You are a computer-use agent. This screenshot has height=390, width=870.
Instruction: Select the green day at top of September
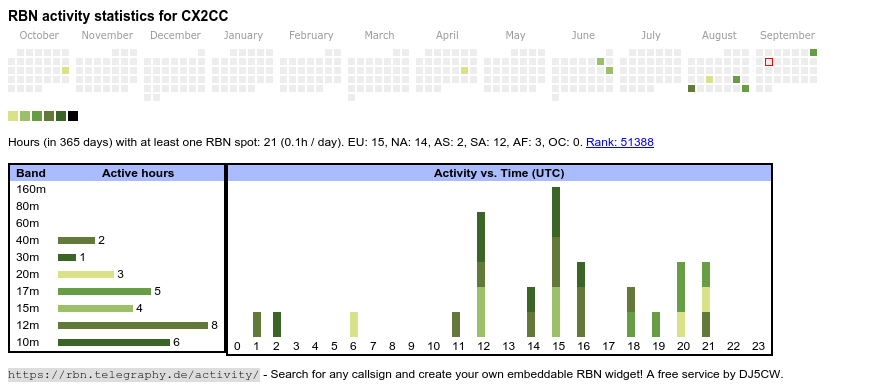(x=813, y=53)
